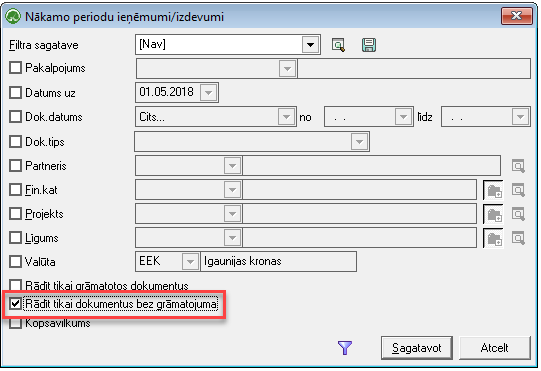The image size is (541, 371).
Task: Click the Sagatavot button
Action: click(x=417, y=348)
